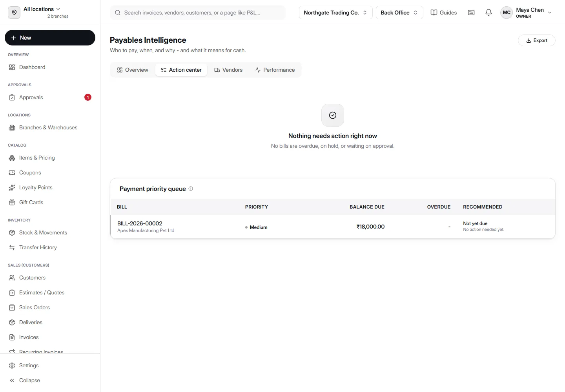Screen dimensions: 565x392
Task: Open Items & Pricing catalog
Action: (50, 158)
